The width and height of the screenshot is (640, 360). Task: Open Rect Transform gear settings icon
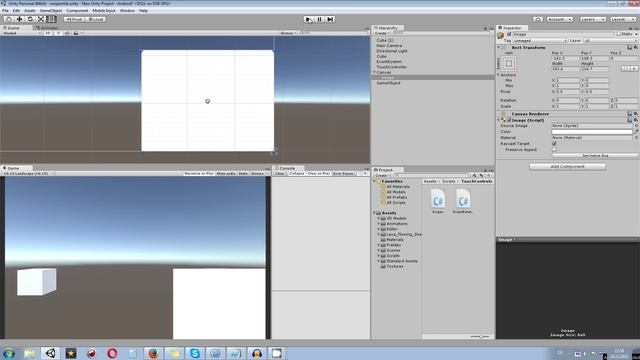636,48
